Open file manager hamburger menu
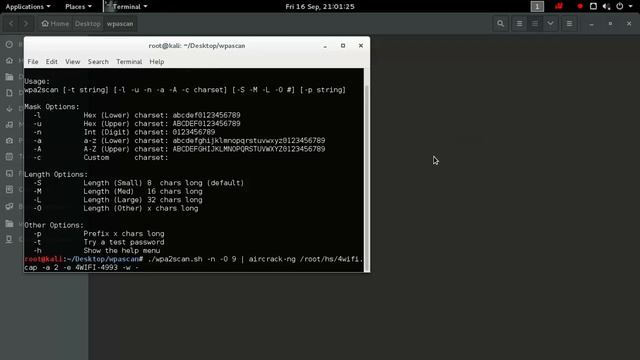 (569, 24)
